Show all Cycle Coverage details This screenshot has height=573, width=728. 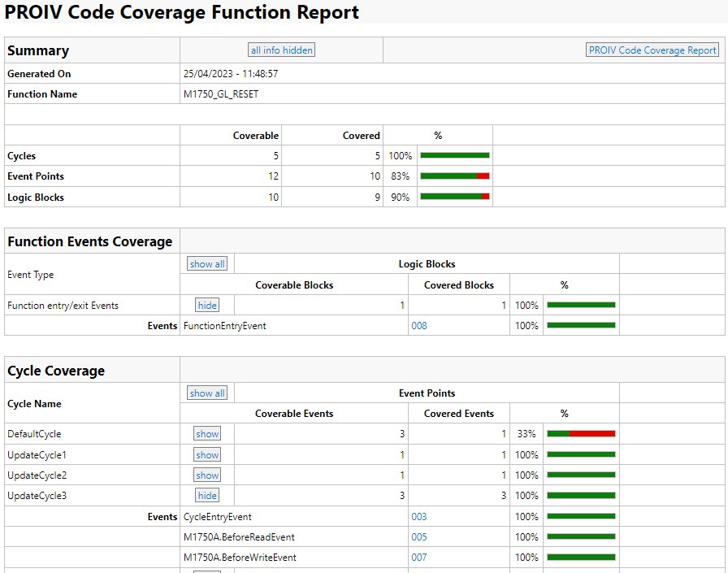207,393
